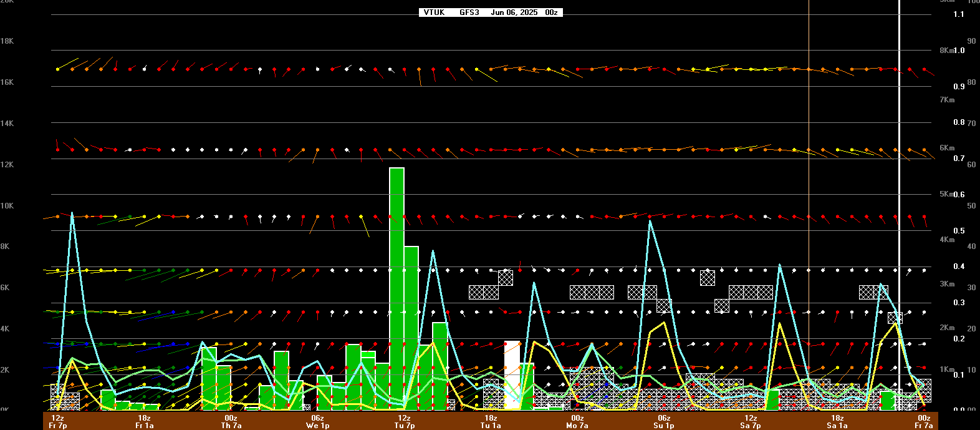Click the 2Km height label on the right
The image size is (980, 430).
pos(947,328)
